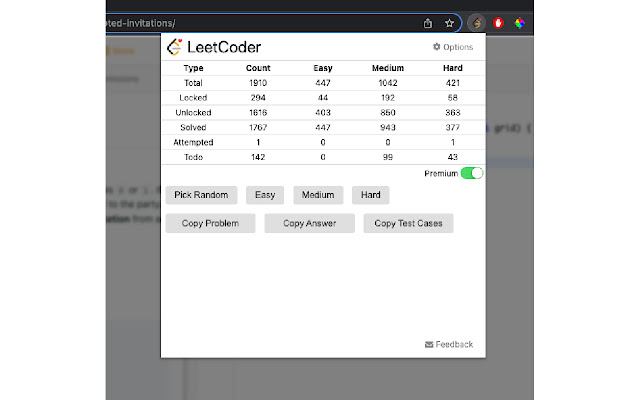Click the total count value 1910

point(258,83)
